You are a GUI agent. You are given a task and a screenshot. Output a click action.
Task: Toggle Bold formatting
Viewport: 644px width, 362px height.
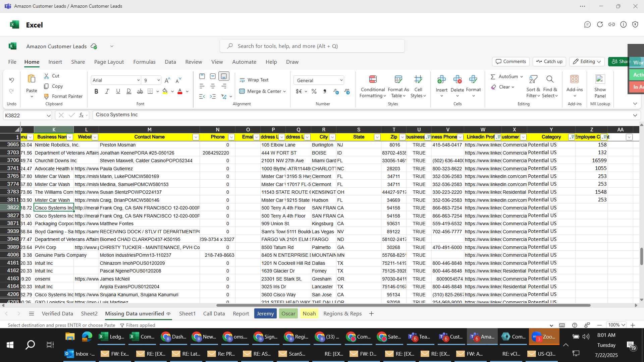96,91
